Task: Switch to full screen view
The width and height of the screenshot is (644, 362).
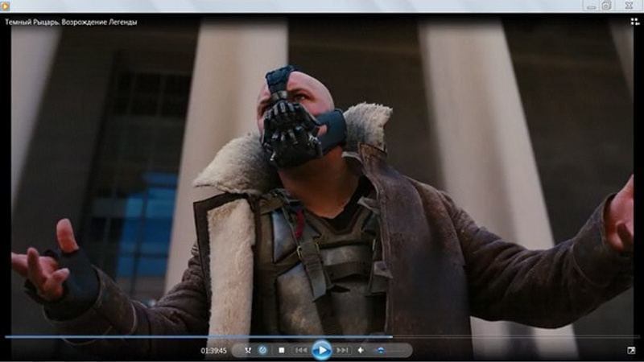Action: [631, 350]
